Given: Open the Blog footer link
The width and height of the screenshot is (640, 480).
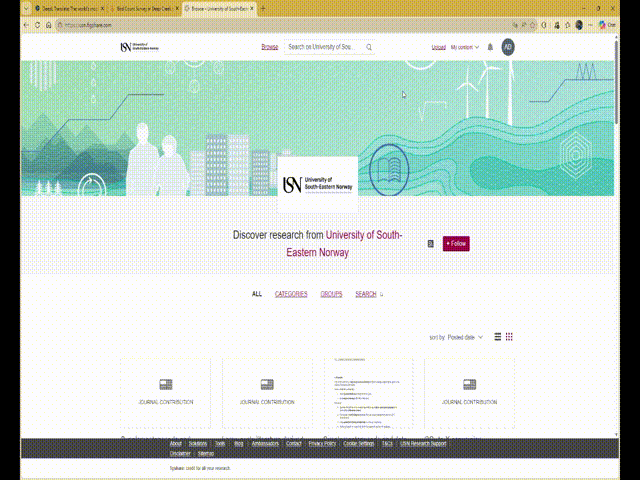Looking at the screenshot, I should tap(239, 444).
